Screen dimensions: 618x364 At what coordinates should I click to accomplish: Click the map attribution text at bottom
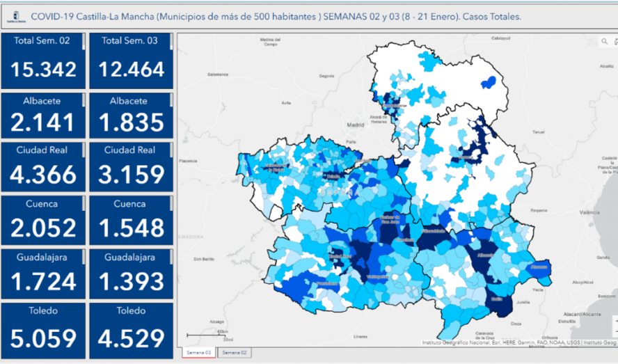coord(518,342)
